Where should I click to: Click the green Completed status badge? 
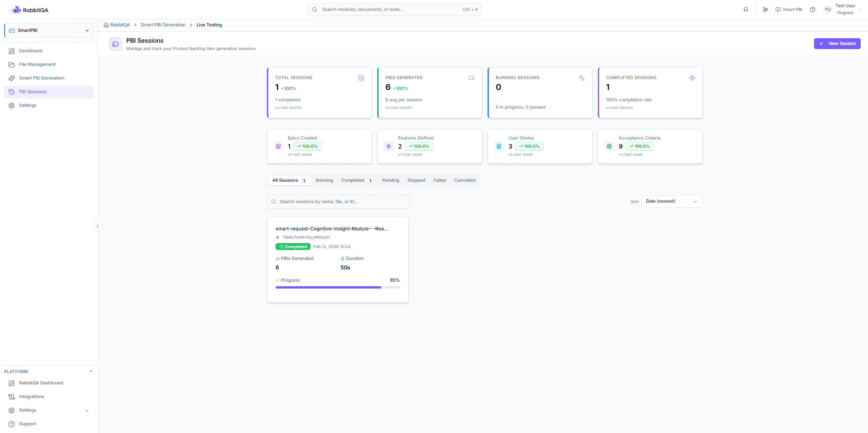[x=293, y=247]
